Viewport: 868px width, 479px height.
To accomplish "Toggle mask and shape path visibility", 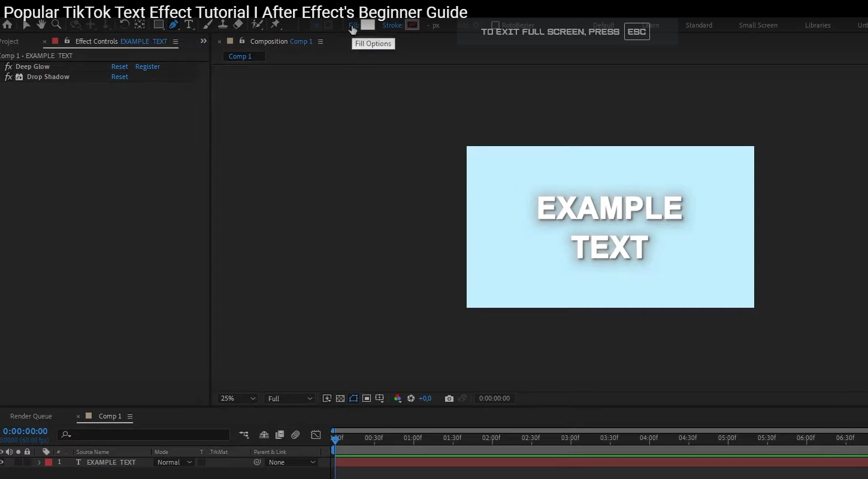I will (353, 398).
